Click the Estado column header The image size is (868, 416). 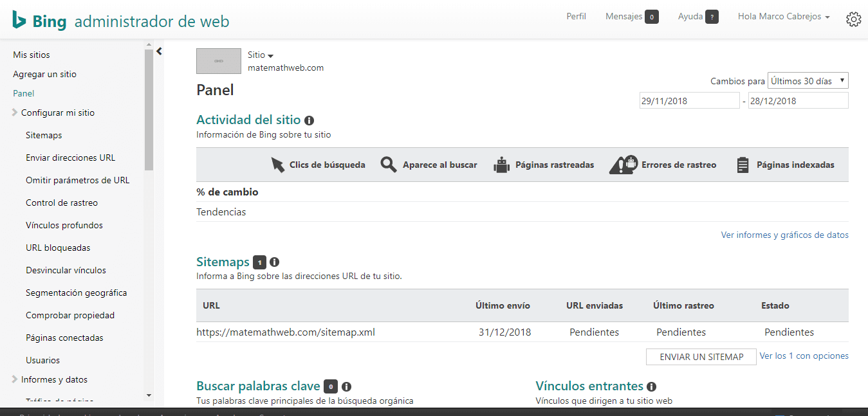tap(775, 305)
